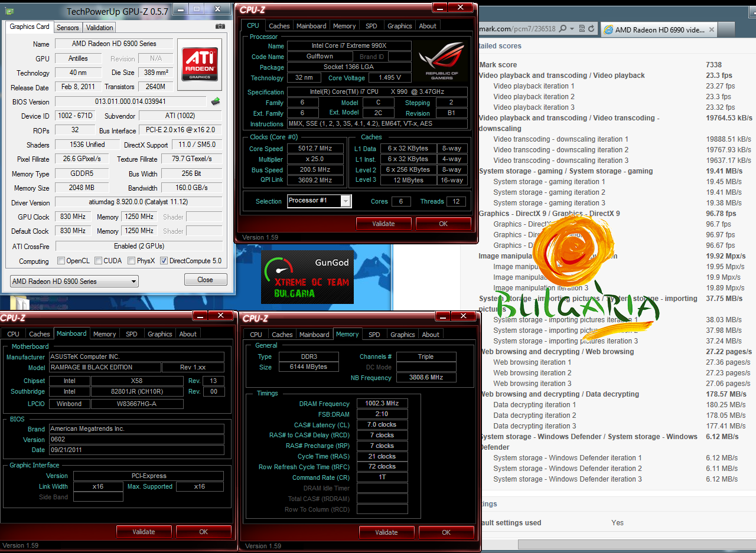Click 'Web browsing iteration 1' row
Screen dimensions: 756x553
614,362
